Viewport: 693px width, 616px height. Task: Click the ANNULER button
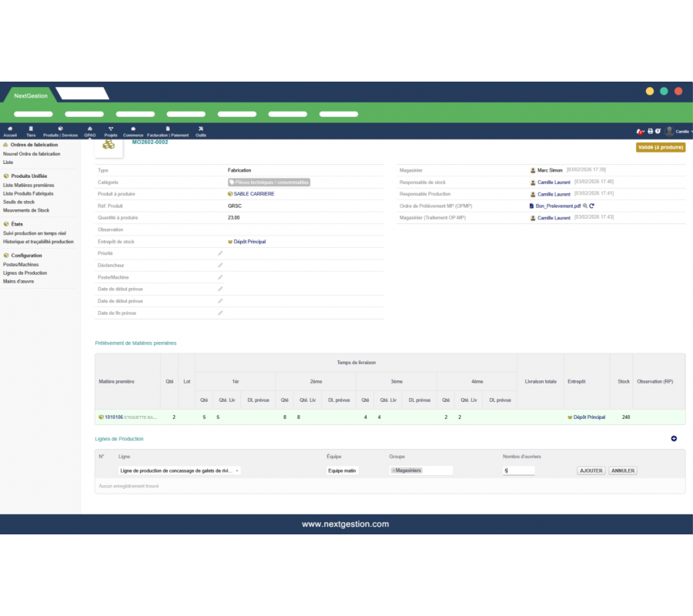[623, 470]
